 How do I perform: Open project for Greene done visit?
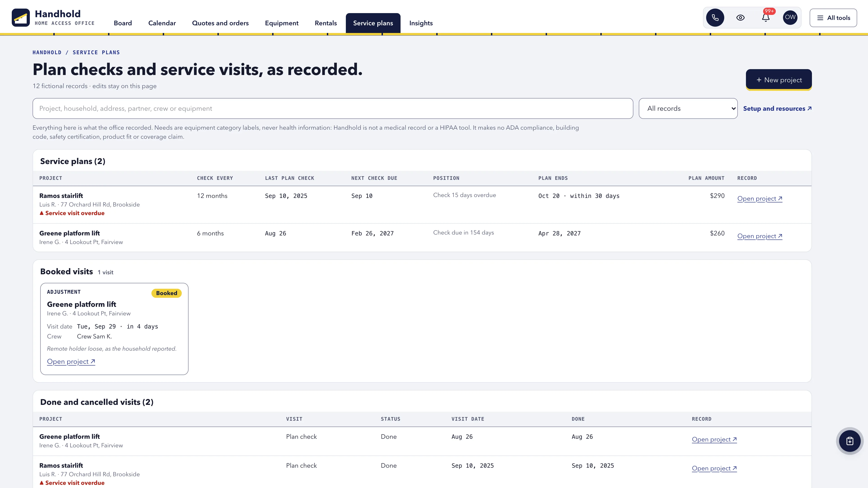[x=714, y=439]
